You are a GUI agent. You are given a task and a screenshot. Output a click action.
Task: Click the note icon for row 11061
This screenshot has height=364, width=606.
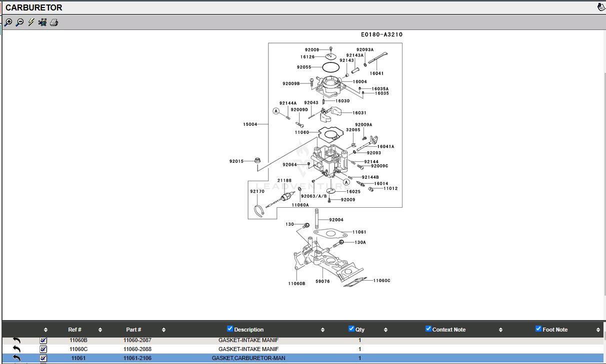tap(43, 358)
